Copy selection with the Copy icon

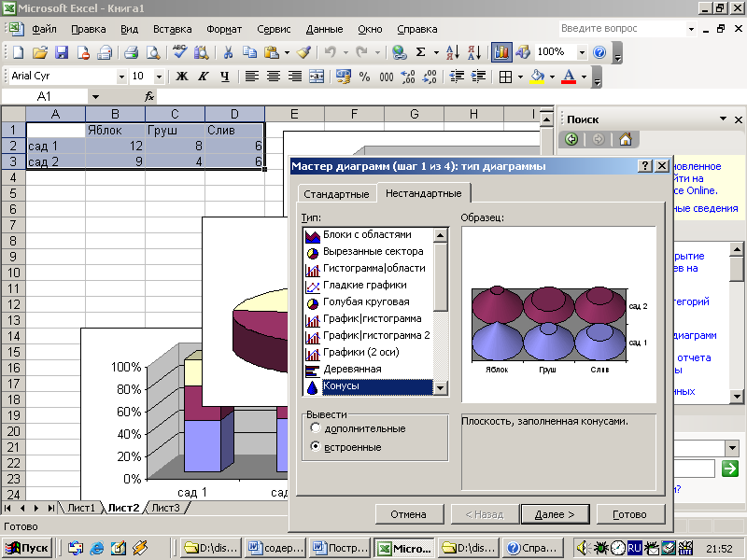point(249,52)
